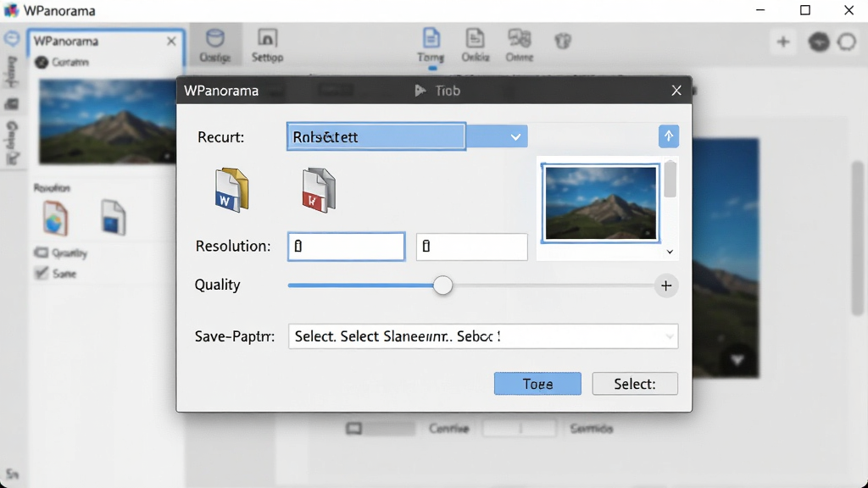This screenshot has width=868, height=488.
Task: Click the Recurt combo box text field
Action: pyautogui.click(x=376, y=136)
